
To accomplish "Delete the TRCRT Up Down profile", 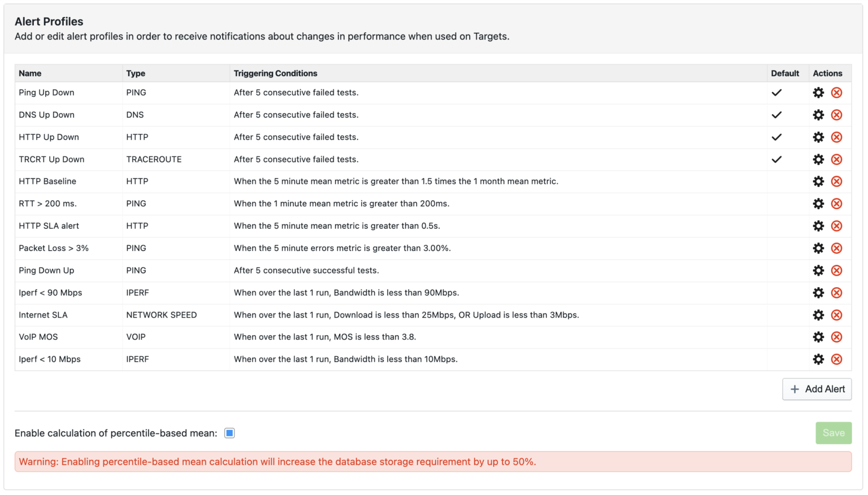I will click(x=837, y=159).
